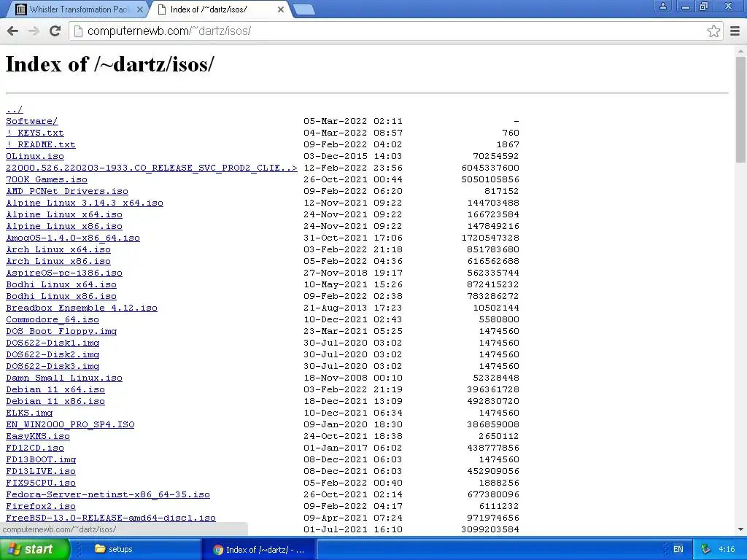Image resolution: width=747 pixels, height=560 pixels.
Task: Click the vertical scrollbar thumb
Action: 741,109
